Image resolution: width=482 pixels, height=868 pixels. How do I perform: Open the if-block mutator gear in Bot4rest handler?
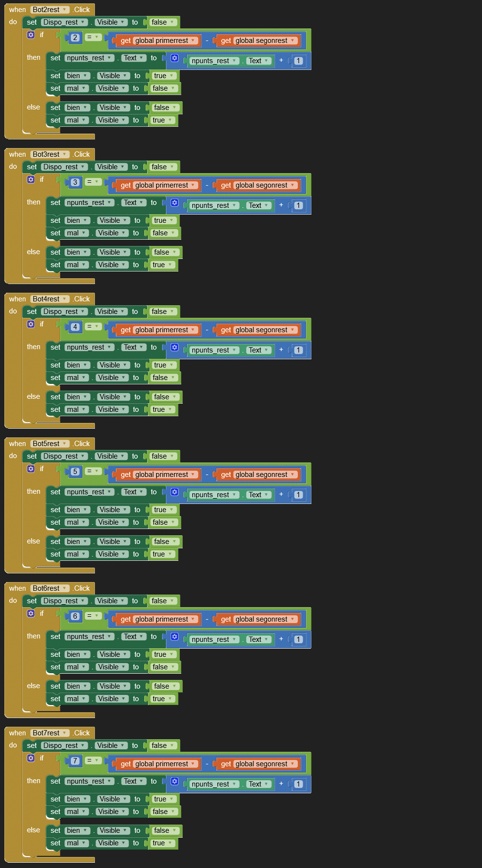(31, 324)
